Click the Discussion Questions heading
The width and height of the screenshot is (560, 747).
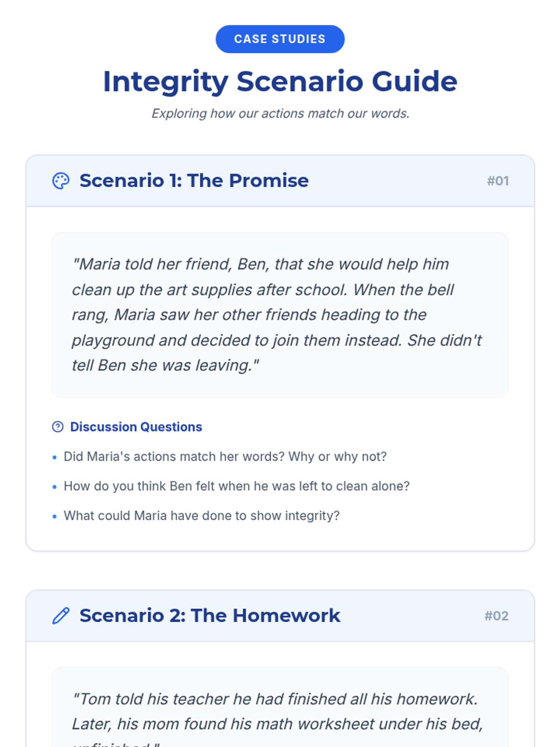[136, 427]
